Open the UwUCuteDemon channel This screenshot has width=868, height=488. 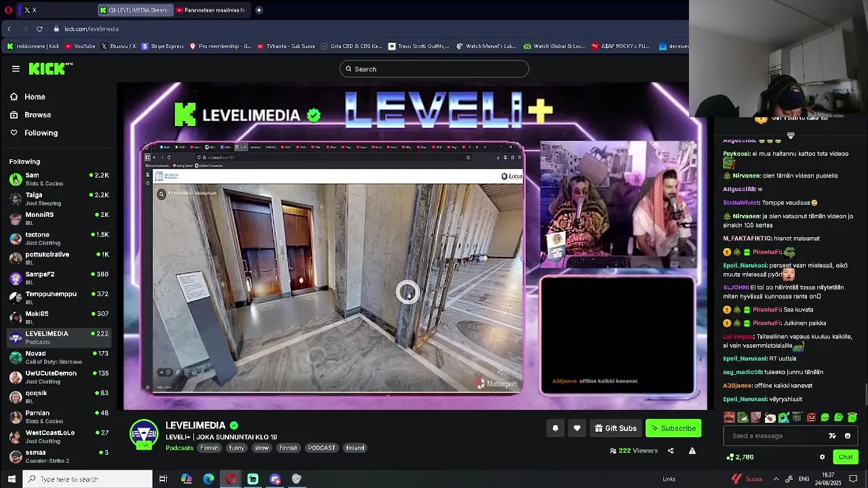pos(58,377)
